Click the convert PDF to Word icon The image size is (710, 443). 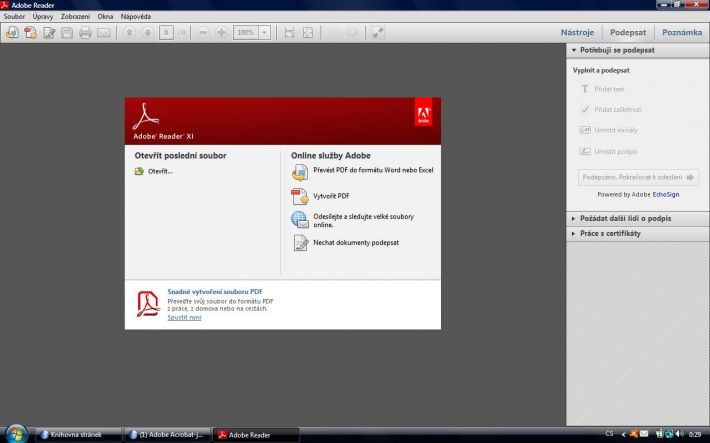[x=300, y=173]
